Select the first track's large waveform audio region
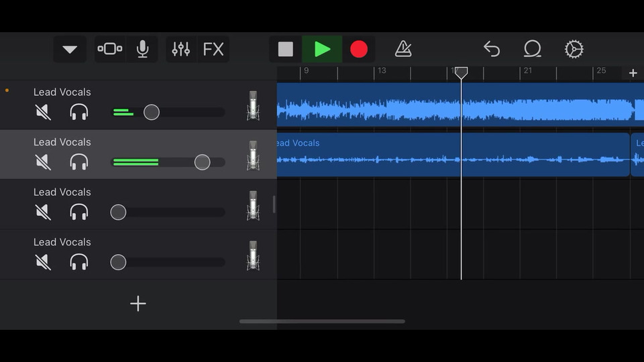 [x=460, y=105]
